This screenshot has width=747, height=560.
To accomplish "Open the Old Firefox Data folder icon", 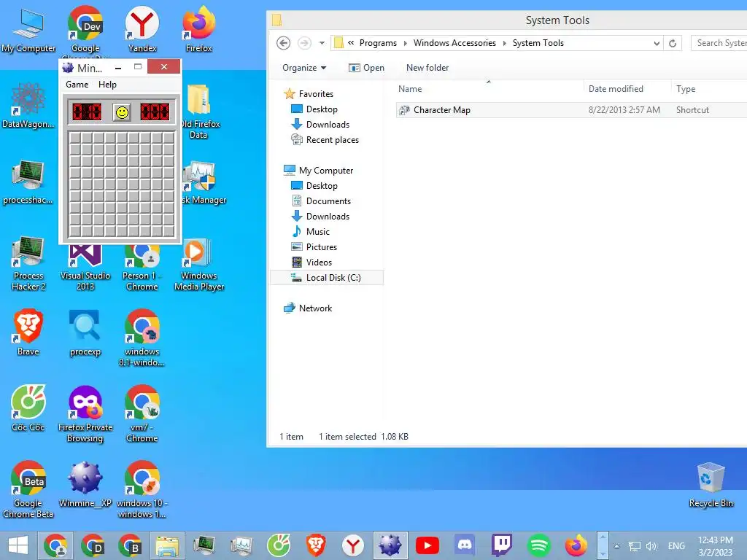I will tap(200, 112).
